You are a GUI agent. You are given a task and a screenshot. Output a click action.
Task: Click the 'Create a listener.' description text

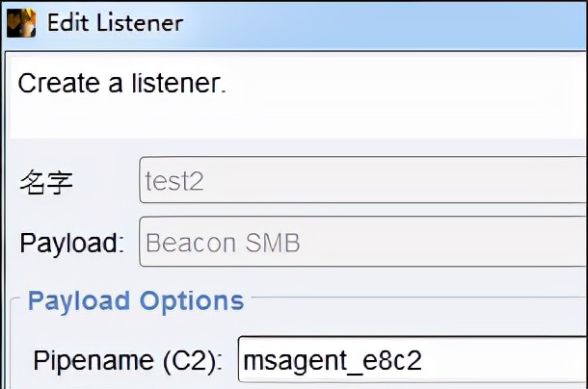pos(121,83)
